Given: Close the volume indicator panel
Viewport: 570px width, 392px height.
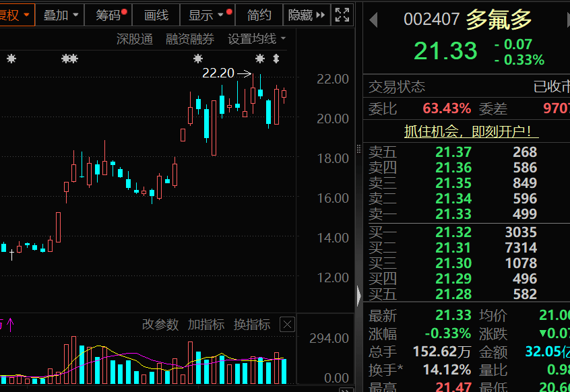Looking at the screenshot, I should tap(287, 325).
